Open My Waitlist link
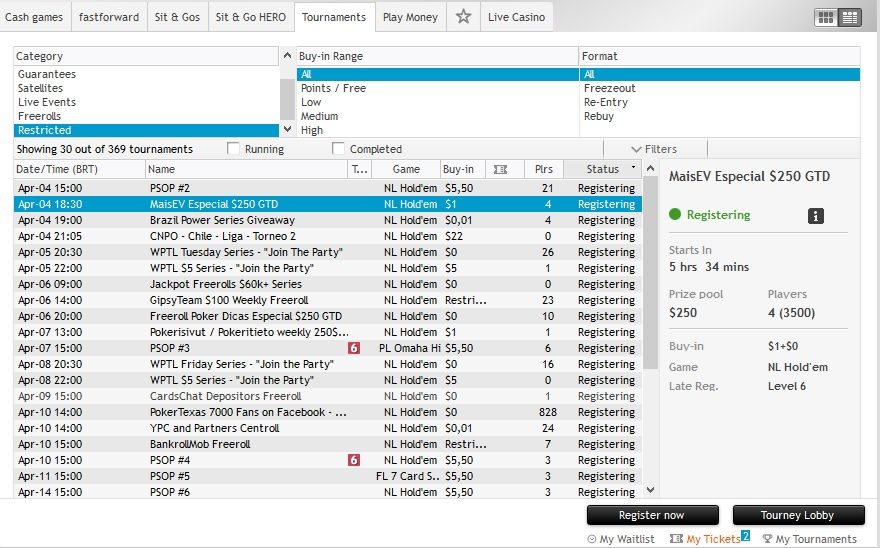 (x=621, y=539)
